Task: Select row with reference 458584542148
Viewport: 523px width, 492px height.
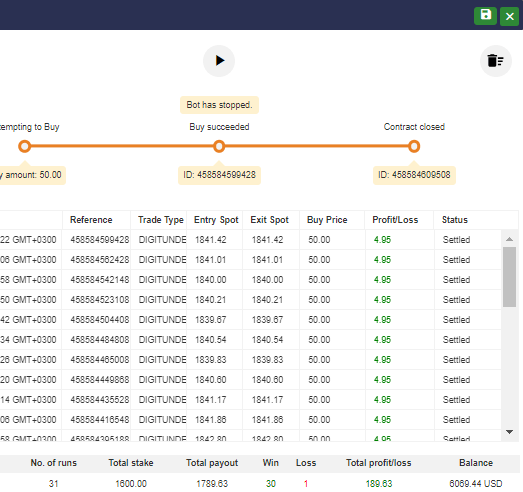Action: point(250,280)
